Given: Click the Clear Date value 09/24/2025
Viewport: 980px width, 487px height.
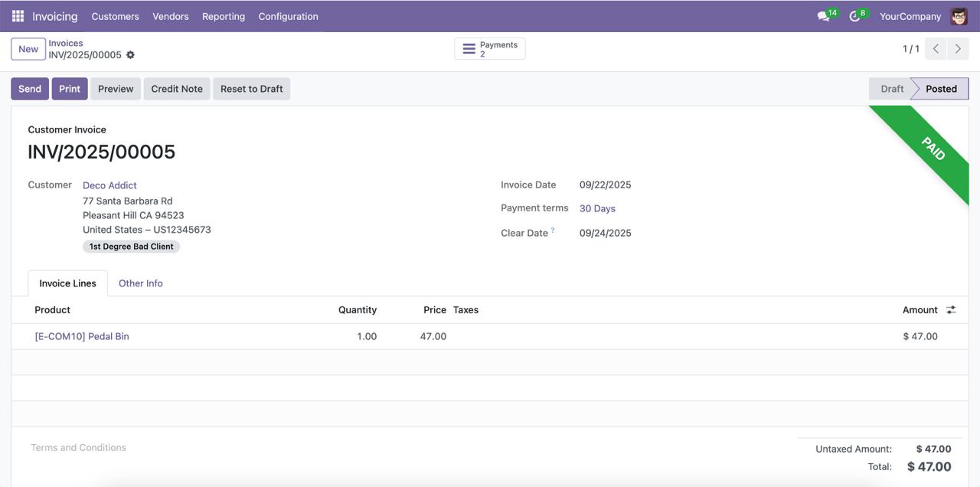Looking at the screenshot, I should pos(606,233).
